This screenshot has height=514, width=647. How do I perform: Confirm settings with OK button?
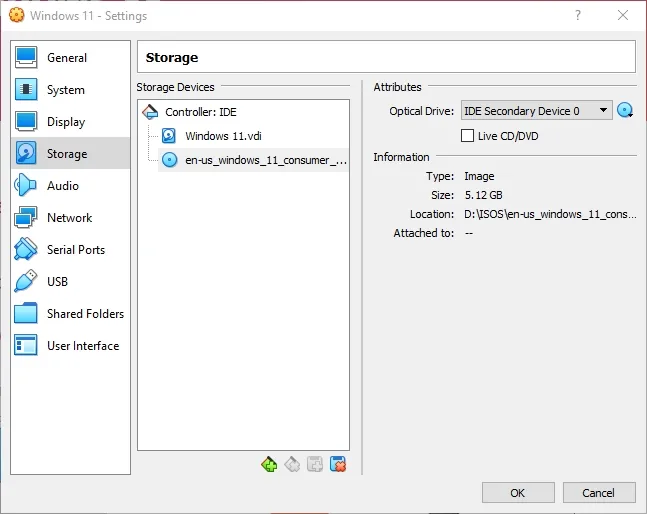(518, 493)
